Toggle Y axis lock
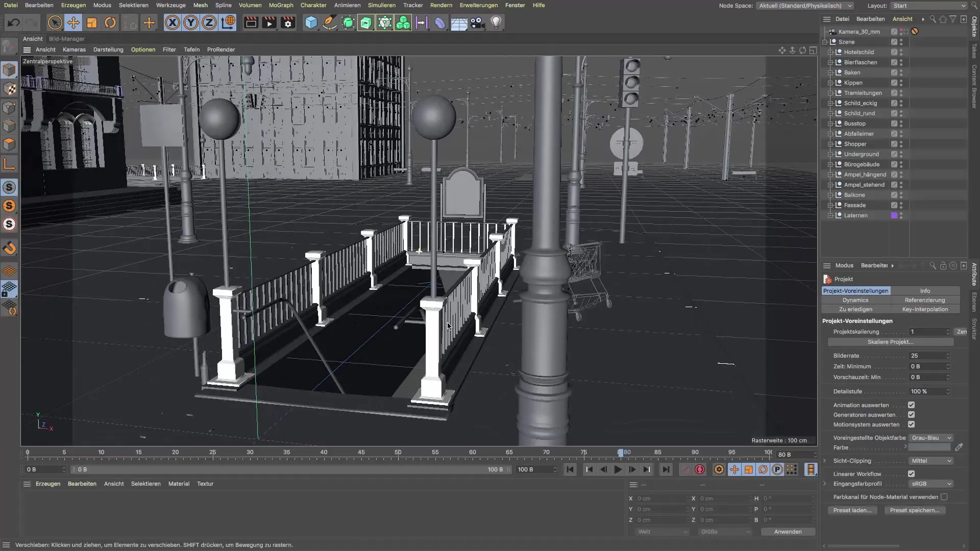The image size is (980, 551). [x=191, y=23]
